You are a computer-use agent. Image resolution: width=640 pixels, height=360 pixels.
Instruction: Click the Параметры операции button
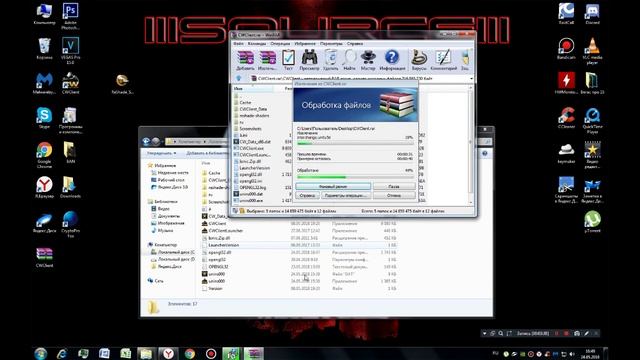click(346, 196)
